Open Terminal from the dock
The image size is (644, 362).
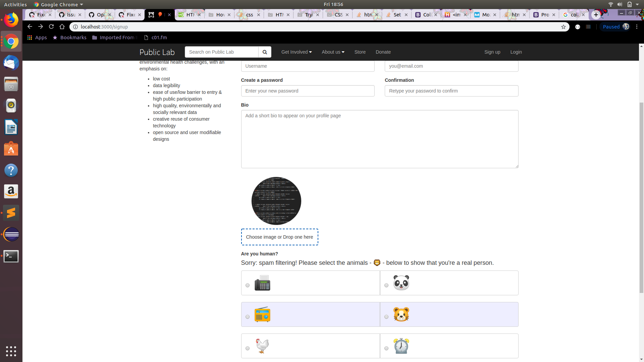point(11,256)
